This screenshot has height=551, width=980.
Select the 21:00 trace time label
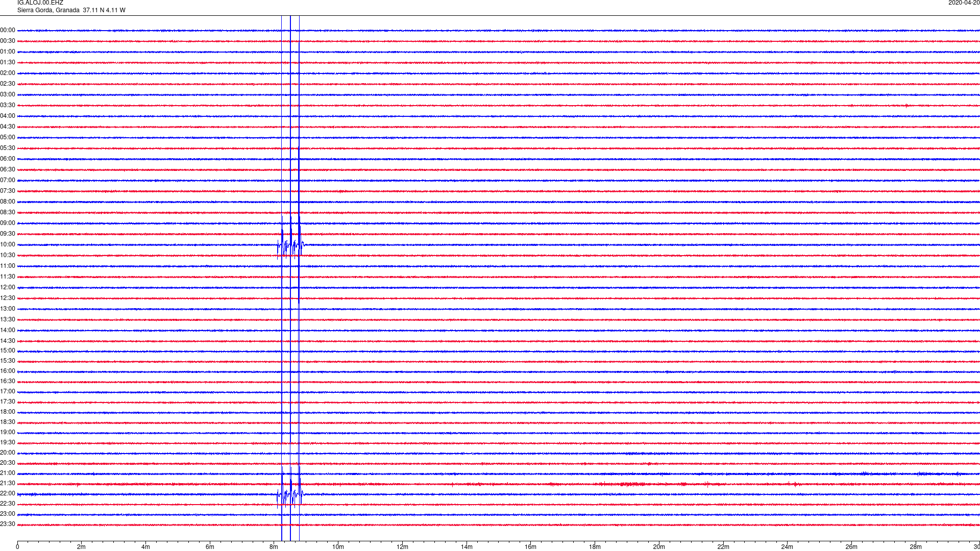[8, 473]
